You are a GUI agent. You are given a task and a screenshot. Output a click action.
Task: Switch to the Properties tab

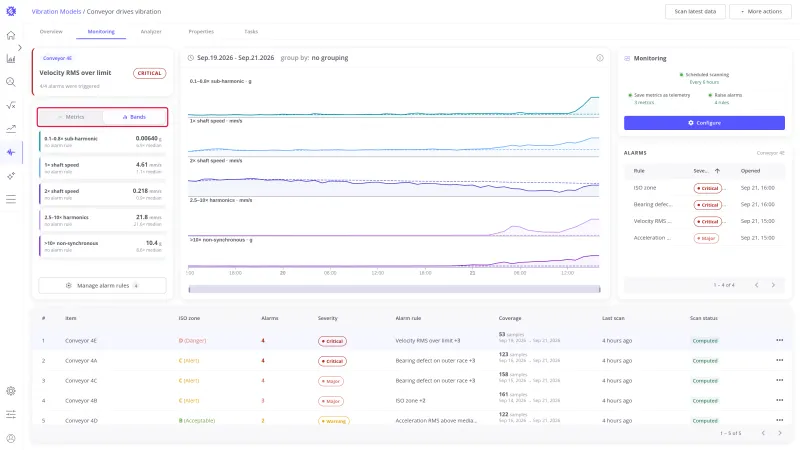201,32
